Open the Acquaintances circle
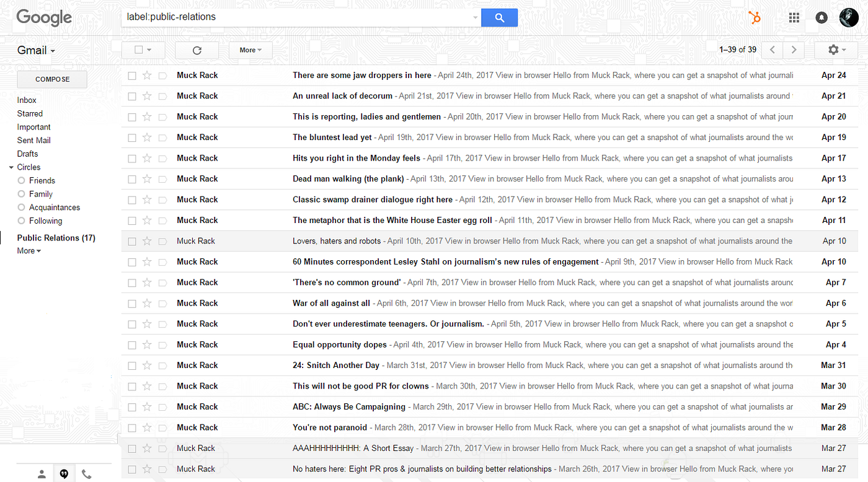 click(55, 208)
